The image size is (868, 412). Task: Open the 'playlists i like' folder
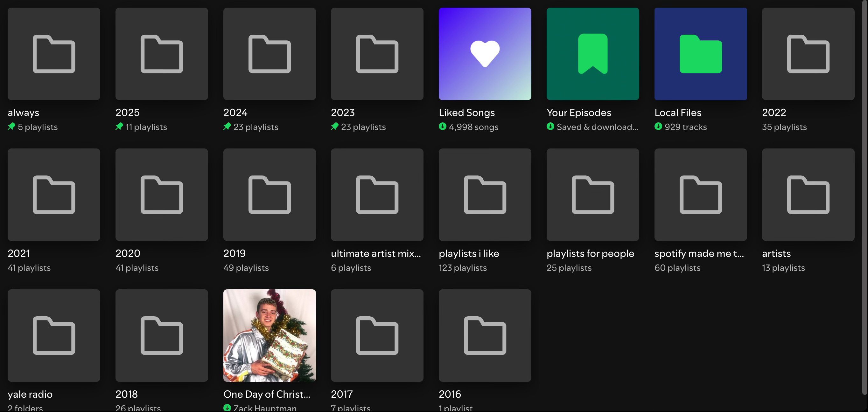485,195
